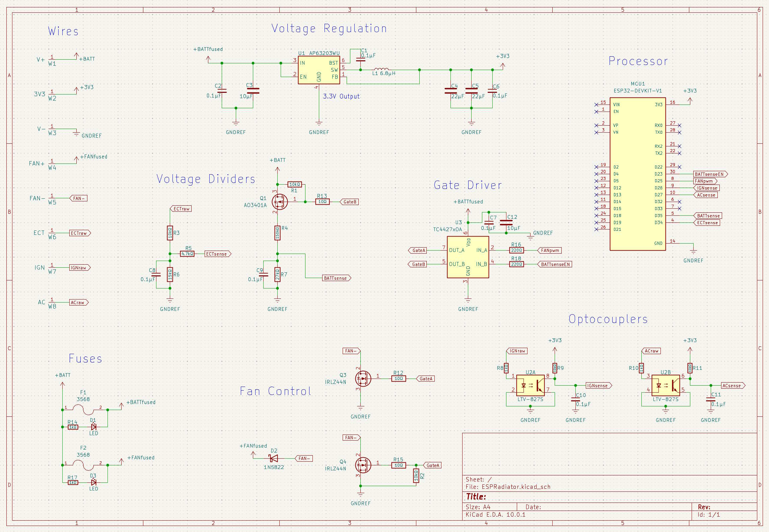The image size is (769, 532).
Task: Click the ACraw label on wire W8
Action: coord(79,302)
